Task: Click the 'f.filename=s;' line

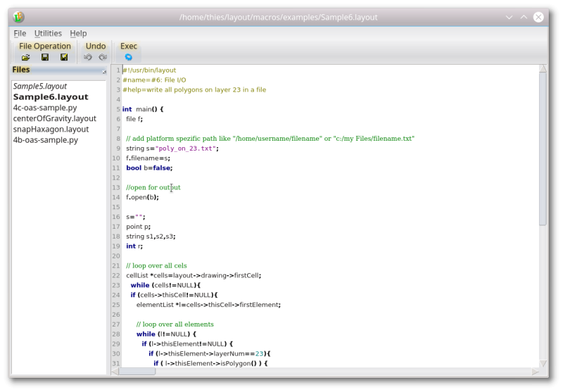Action: (x=148, y=158)
